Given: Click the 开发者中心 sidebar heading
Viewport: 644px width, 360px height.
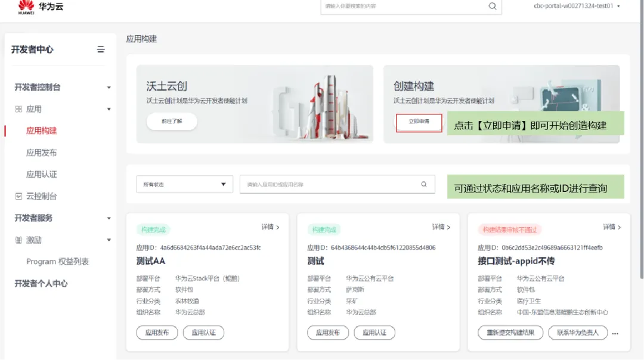Looking at the screenshot, I should [32, 49].
